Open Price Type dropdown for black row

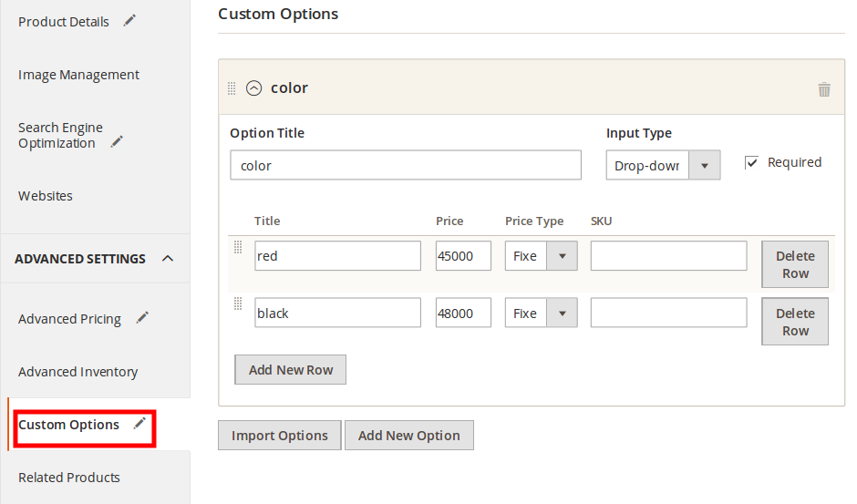541,314
